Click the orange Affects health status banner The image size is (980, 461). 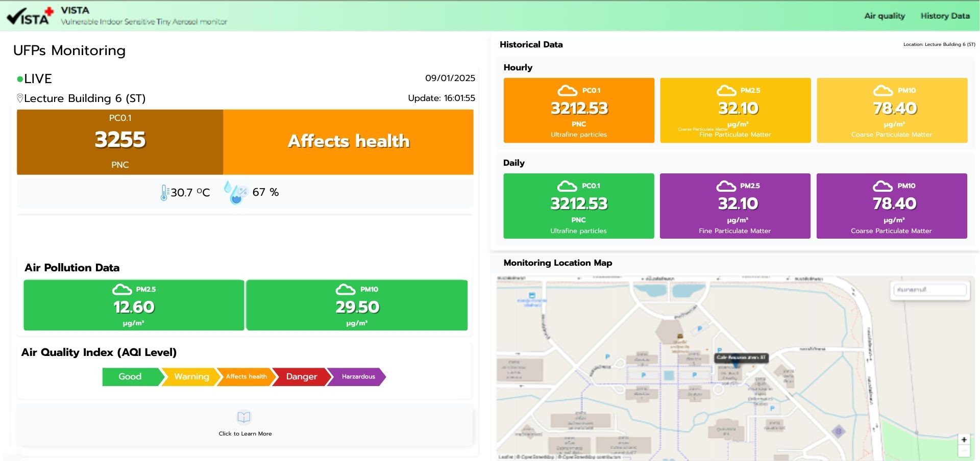[348, 142]
